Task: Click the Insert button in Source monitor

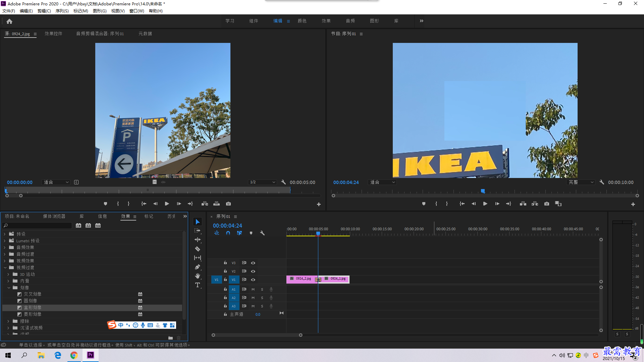Action: pyautogui.click(x=205, y=204)
